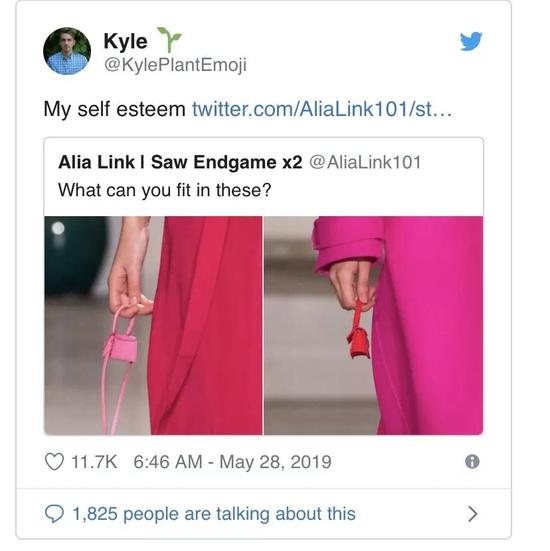Open the pink mini bag photo
The image size is (550, 551).
pos(153,325)
